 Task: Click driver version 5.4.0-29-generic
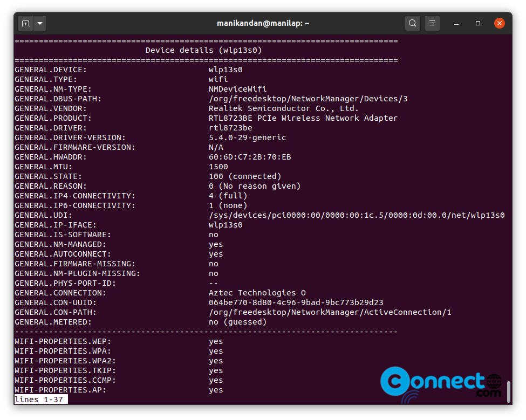(x=247, y=138)
